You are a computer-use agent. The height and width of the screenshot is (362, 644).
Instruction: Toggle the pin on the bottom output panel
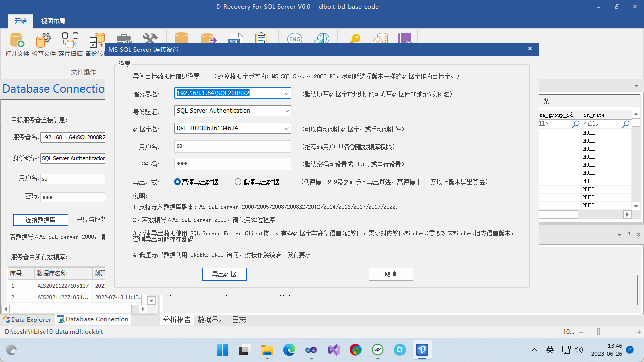(628, 234)
